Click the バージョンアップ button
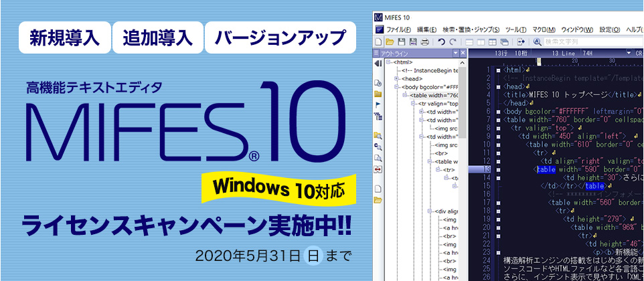Image resolution: width=644 pixels, height=281 pixels. (x=280, y=37)
